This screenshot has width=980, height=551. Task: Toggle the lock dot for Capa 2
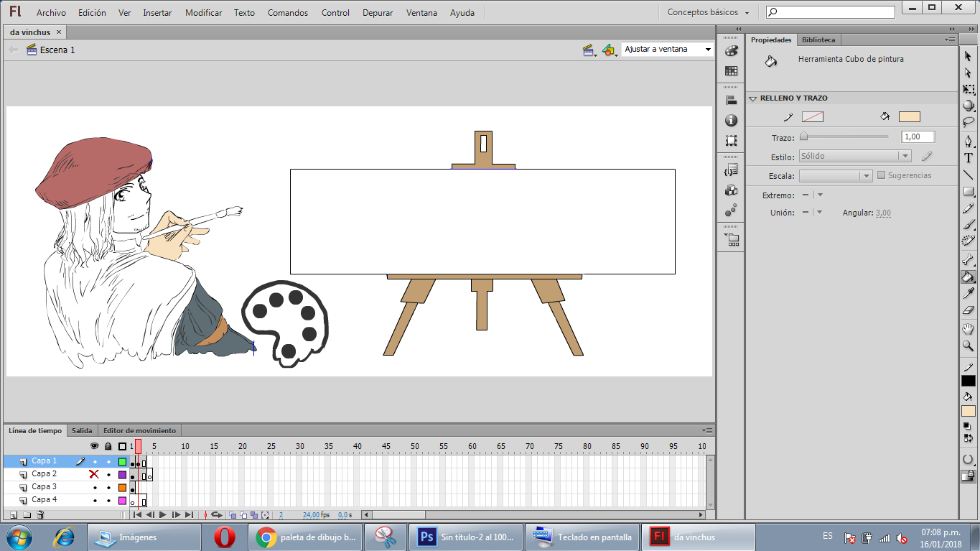(x=108, y=474)
